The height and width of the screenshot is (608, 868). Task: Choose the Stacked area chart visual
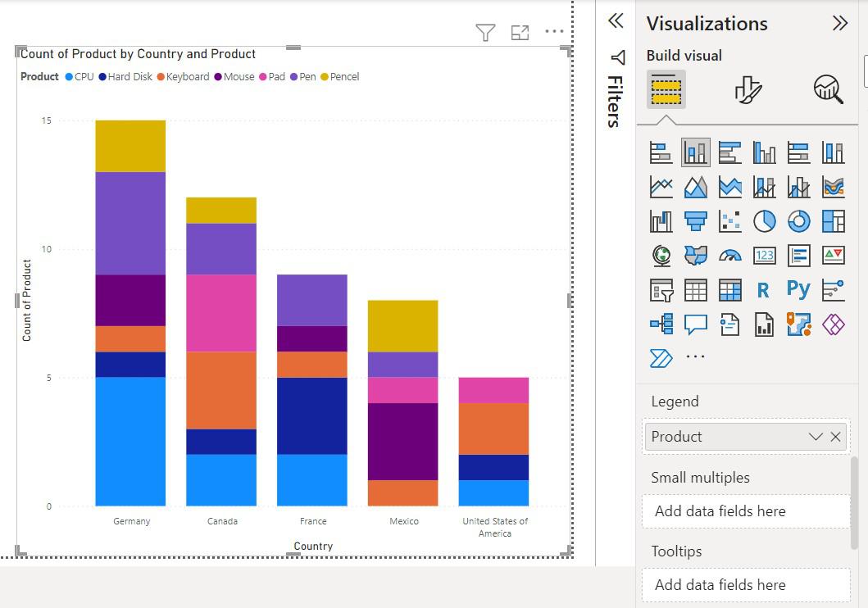point(729,187)
